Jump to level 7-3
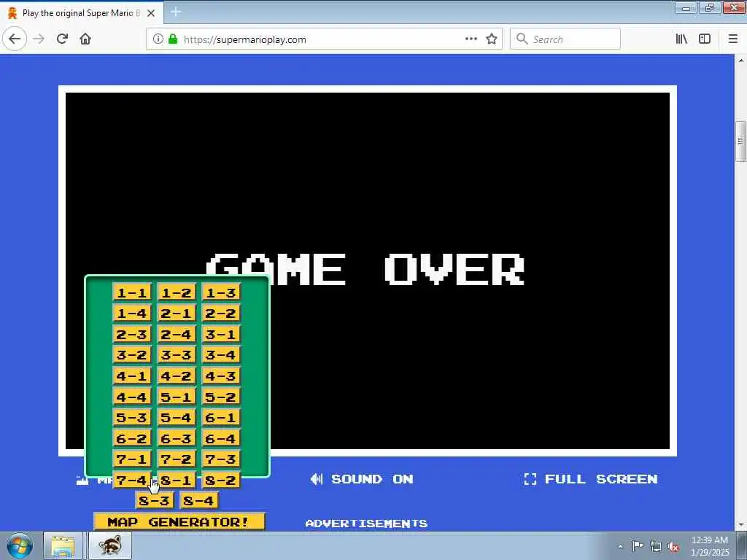 point(221,459)
